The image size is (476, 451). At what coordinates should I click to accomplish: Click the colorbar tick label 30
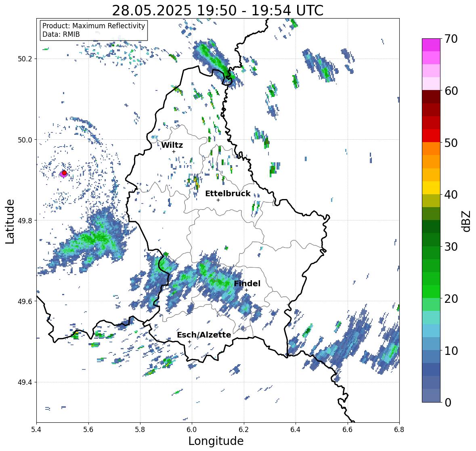pyautogui.click(x=451, y=247)
